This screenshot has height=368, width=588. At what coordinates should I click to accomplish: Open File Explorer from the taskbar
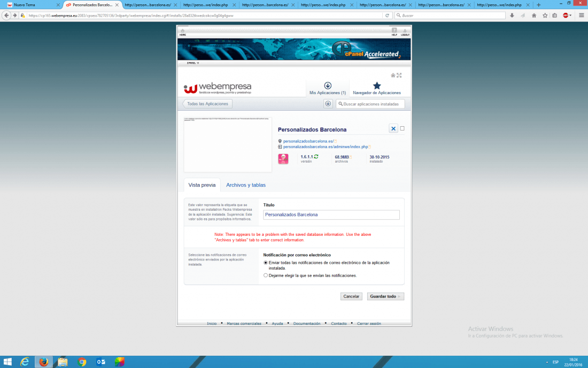pos(63,362)
